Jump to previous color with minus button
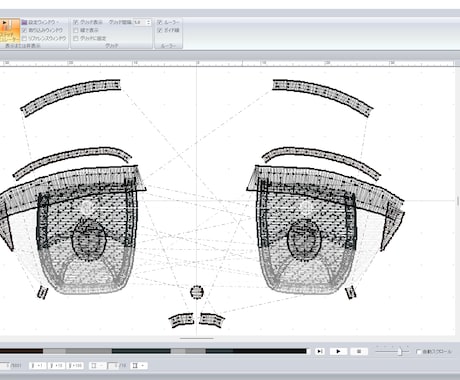 tap(97, 366)
